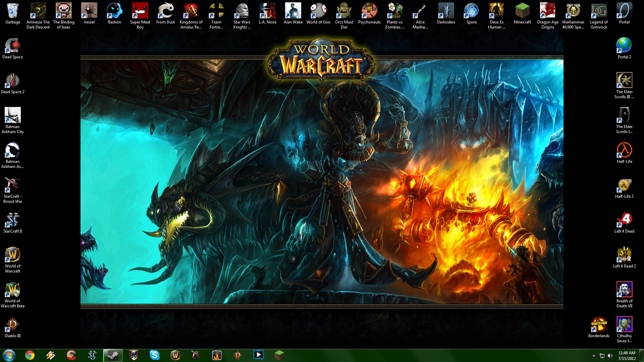Viewport: 644px width, 362px height.
Task: Open the World of Goo shortcut
Action: point(318,11)
